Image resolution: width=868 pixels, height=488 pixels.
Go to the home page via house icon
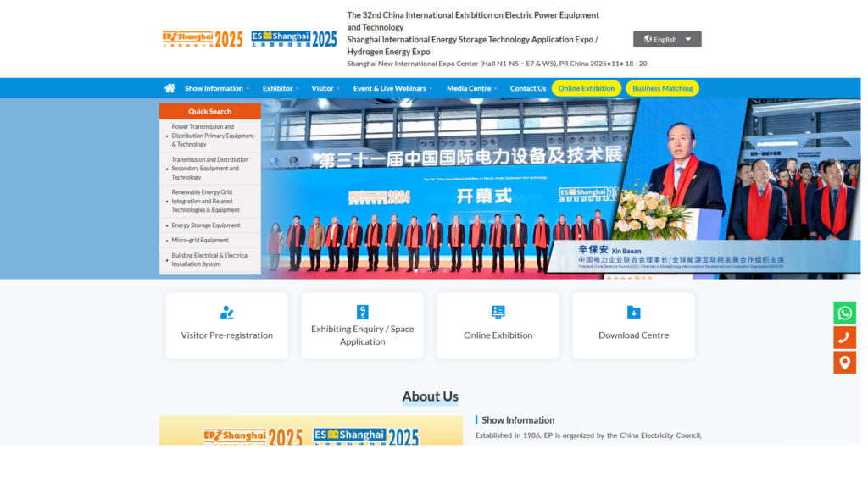click(170, 88)
